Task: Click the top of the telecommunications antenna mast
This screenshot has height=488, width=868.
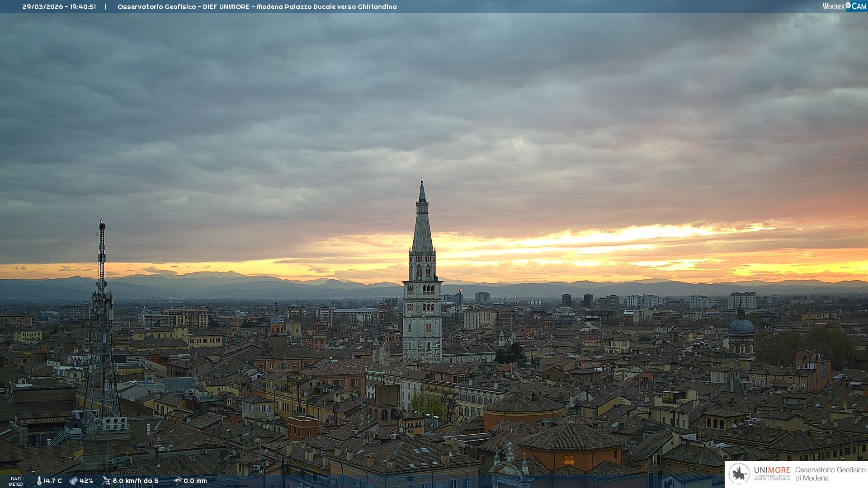Action: 102,222
